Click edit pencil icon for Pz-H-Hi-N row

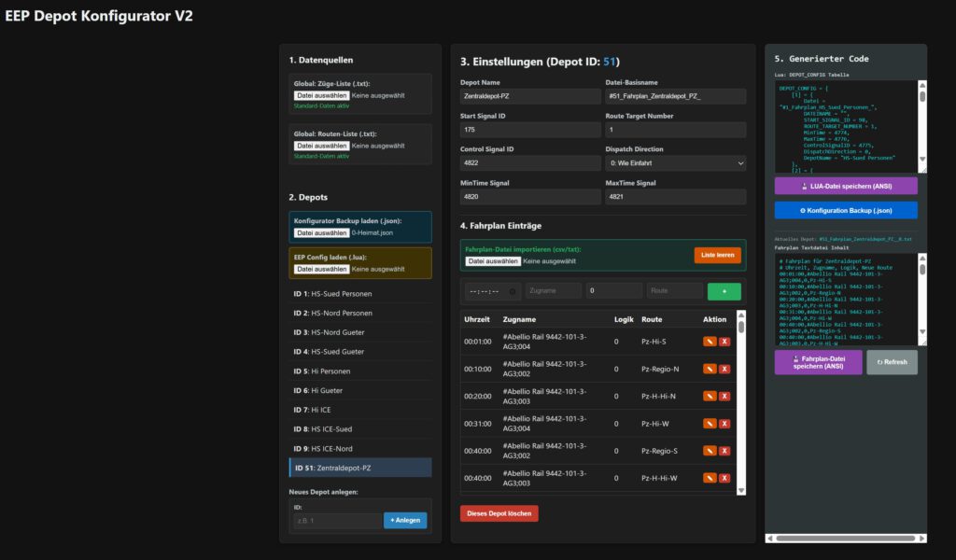tap(710, 396)
